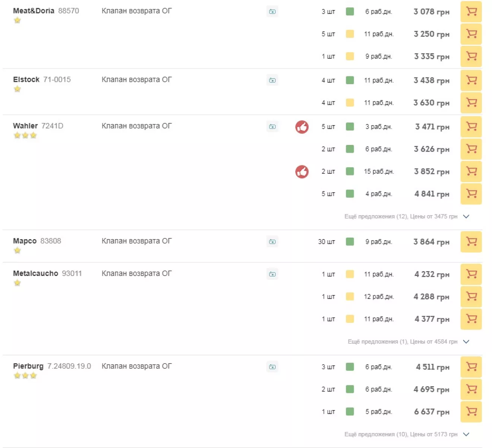Open the Wahler 7241D product
This screenshot has height=448, width=492.
38,126
